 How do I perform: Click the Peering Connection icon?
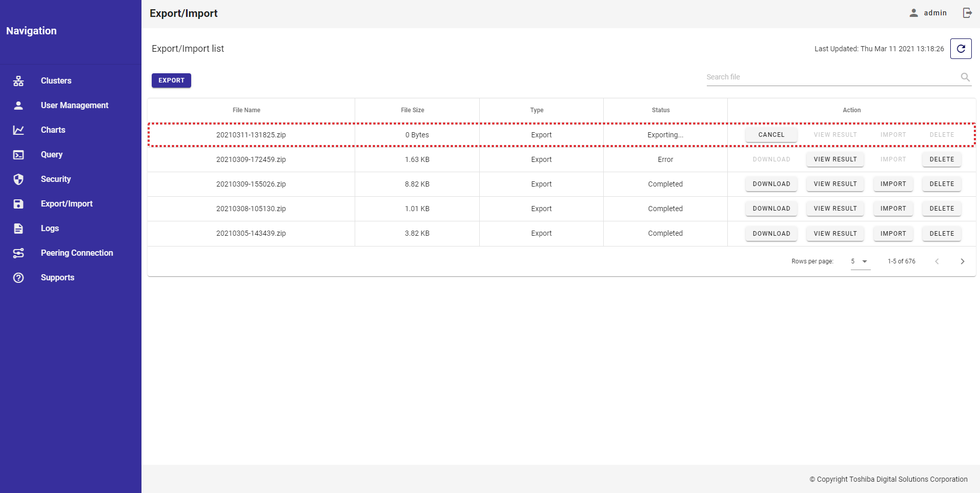coord(18,253)
